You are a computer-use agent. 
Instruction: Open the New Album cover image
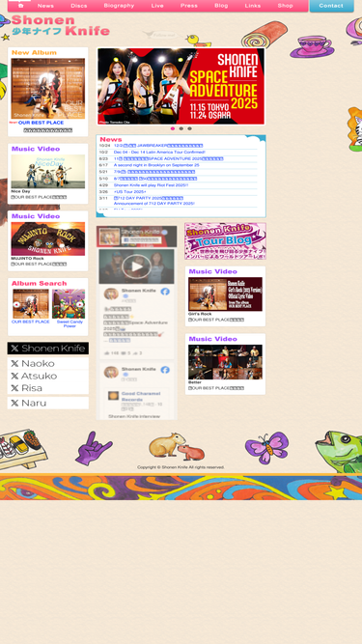[48, 88]
